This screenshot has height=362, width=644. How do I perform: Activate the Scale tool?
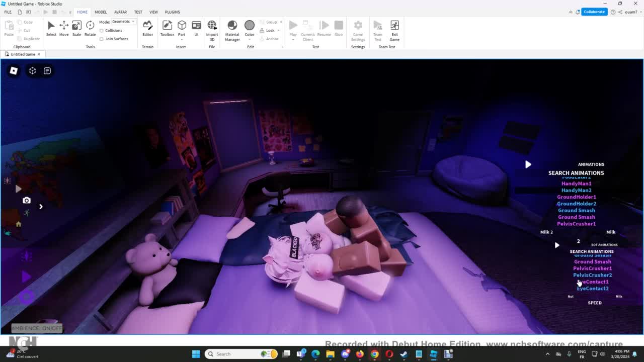tap(76, 28)
